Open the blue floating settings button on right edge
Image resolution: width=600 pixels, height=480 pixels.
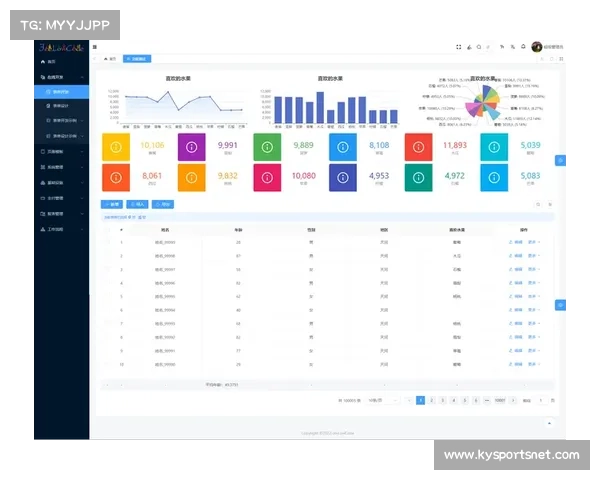560,160
